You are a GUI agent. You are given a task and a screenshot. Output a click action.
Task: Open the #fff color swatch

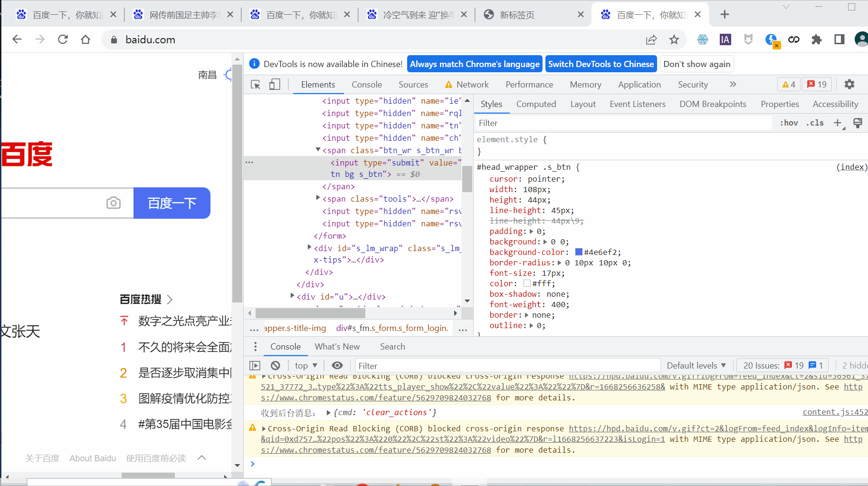coord(527,283)
